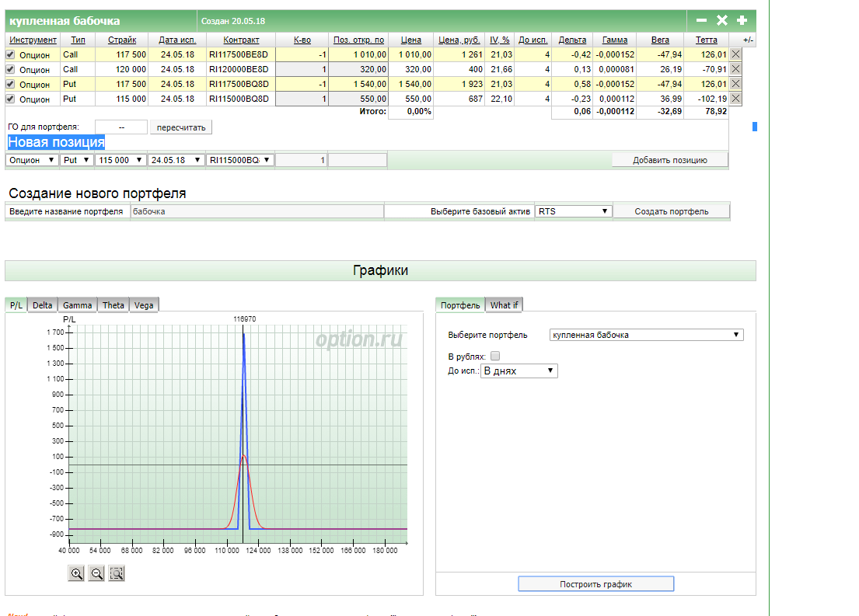Click the white minus icon in portfolio header

[701, 20]
